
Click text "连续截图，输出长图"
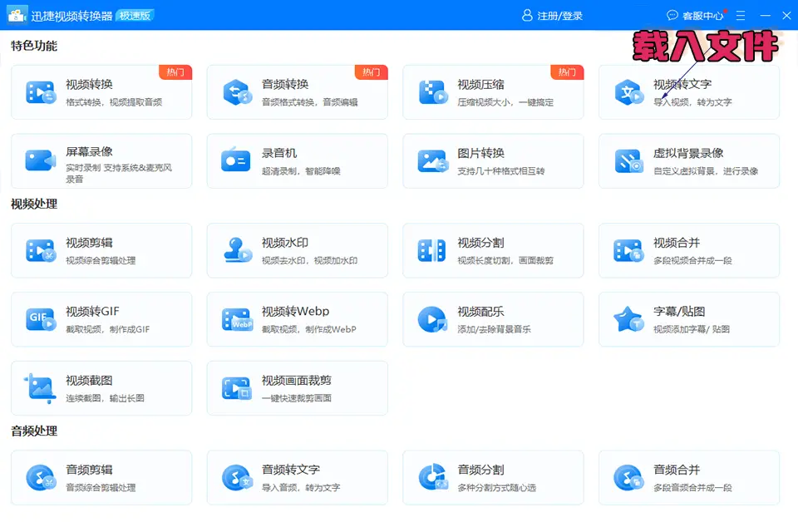tap(105, 398)
